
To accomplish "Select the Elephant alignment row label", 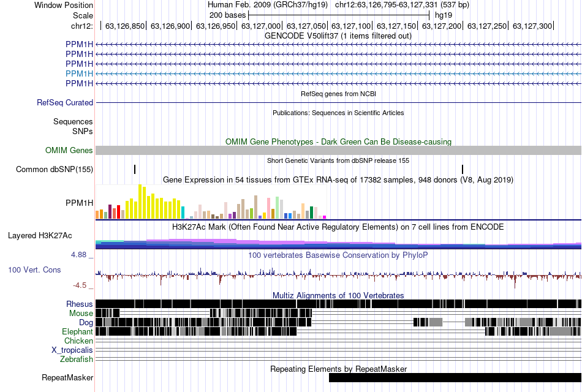I will [77, 331].
